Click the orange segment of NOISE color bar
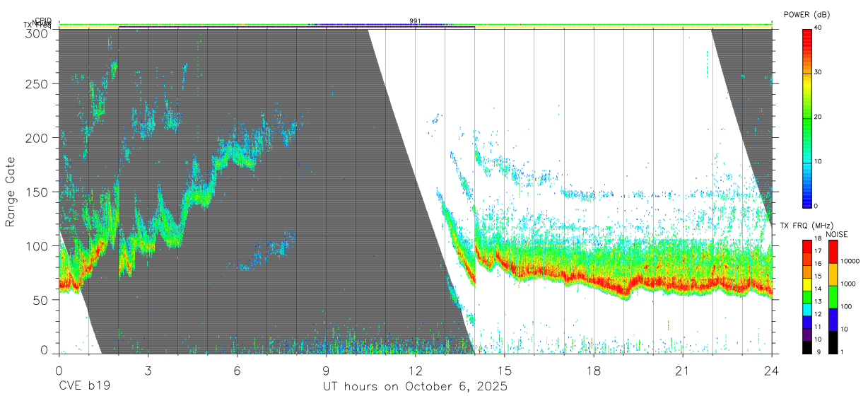Screen dimensions: 868x401 pyautogui.click(x=833, y=274)
